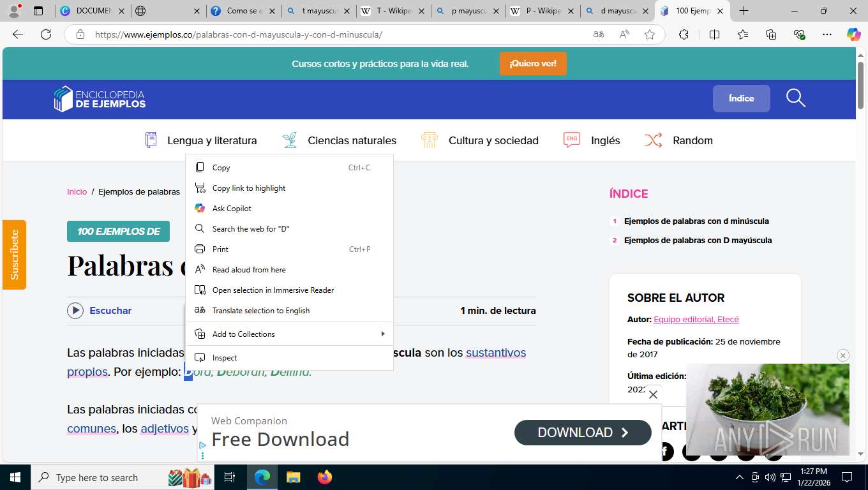
Task: Select Inspect in context menu
Action: pos(289,358)
